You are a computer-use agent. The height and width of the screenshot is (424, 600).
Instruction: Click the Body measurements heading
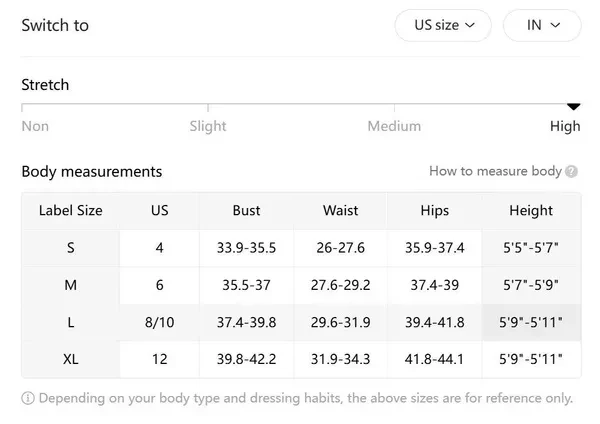(x=92, y=172)
